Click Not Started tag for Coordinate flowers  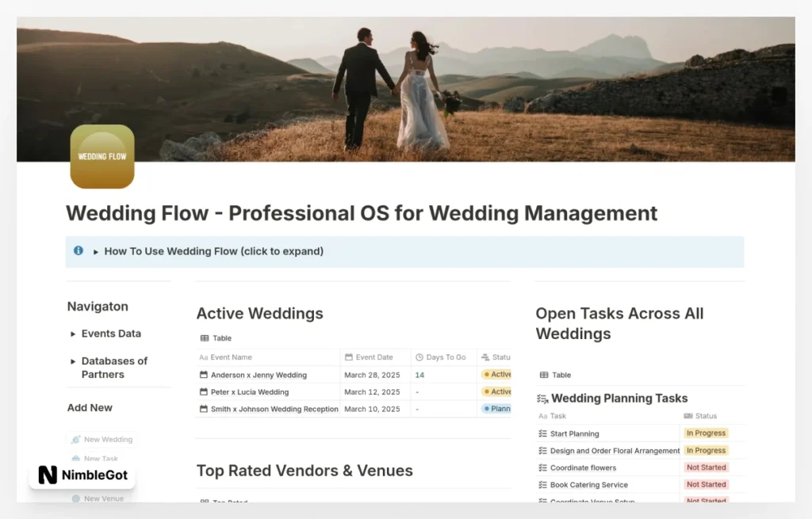click(706, 467)
